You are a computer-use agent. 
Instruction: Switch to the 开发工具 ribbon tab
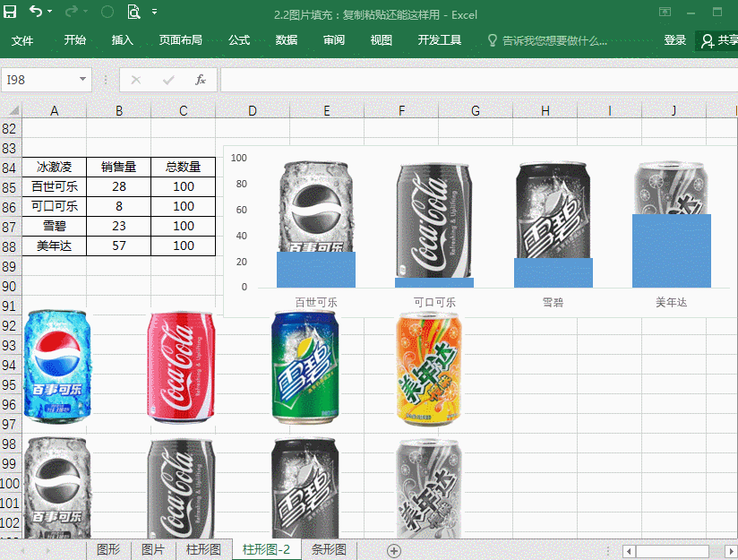[440, 40]
